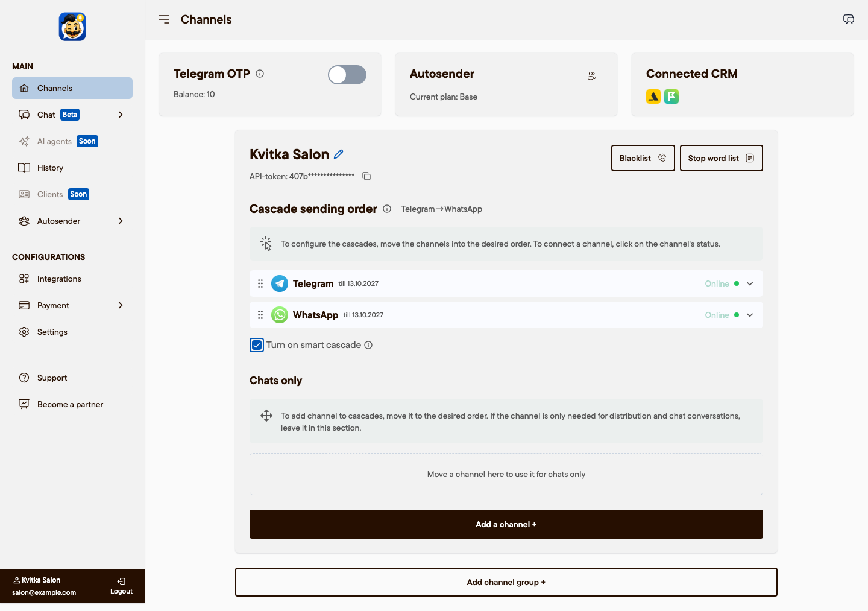
Task: Click the mustache mascot app logo
Action: click(x=72, y=27)
